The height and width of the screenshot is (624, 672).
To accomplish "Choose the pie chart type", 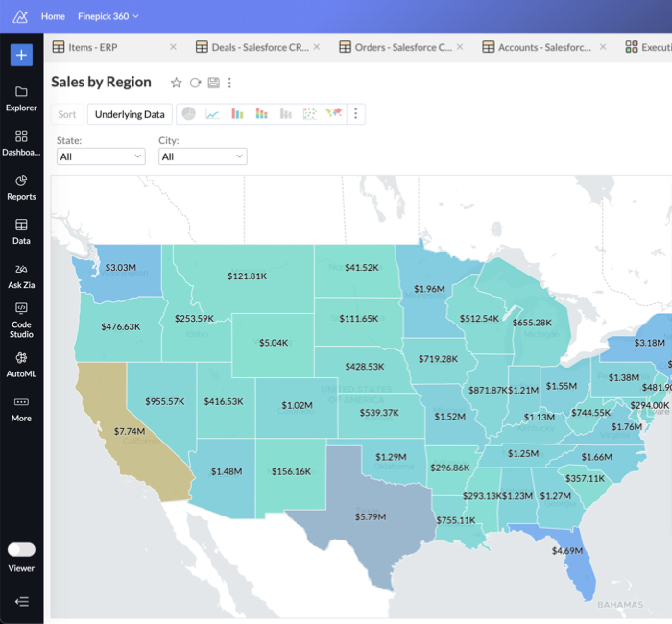I will point(189,114).
